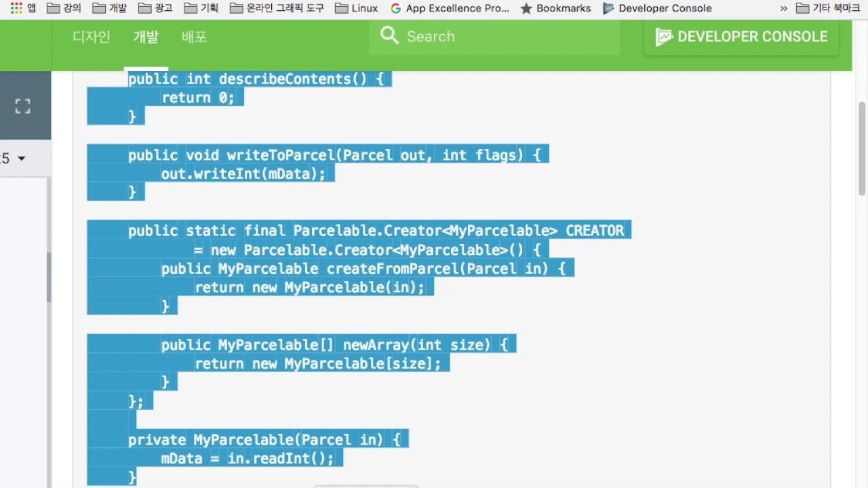Screen dimensions: 868x488
Task: Click the 'mData = in.readInt();' line
Action: pyautogui.click(x=248, y=459)
